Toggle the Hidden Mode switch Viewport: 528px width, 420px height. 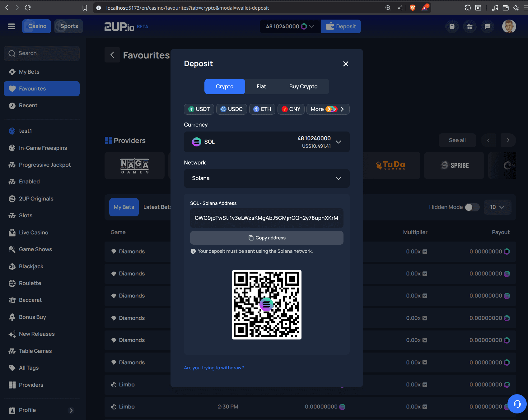[x=472, y=207]
